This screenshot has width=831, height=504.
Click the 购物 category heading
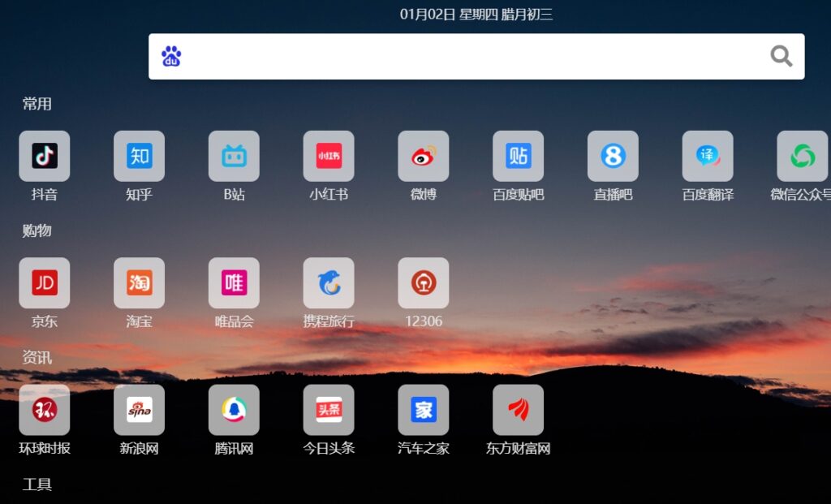click(x=37, y=230)
